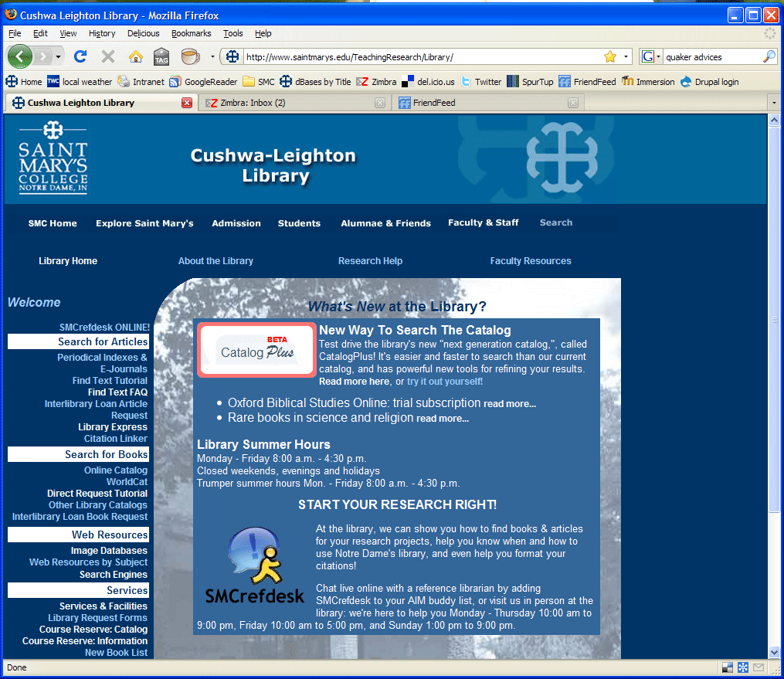This screenshot has height=679, width=784.
Task: Click the coffee cup toolbar icon
Action: pyautogui.click(x=189, y=56)
